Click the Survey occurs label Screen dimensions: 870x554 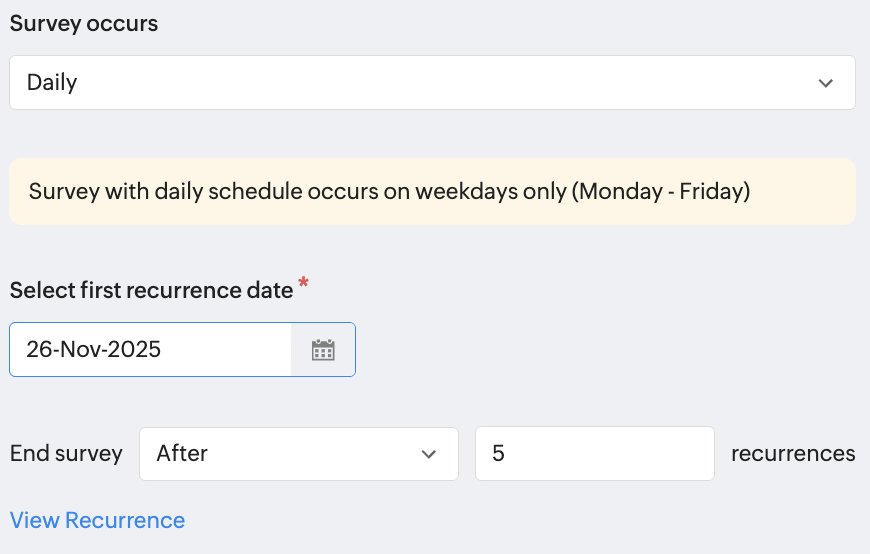[x=84, y=24]
